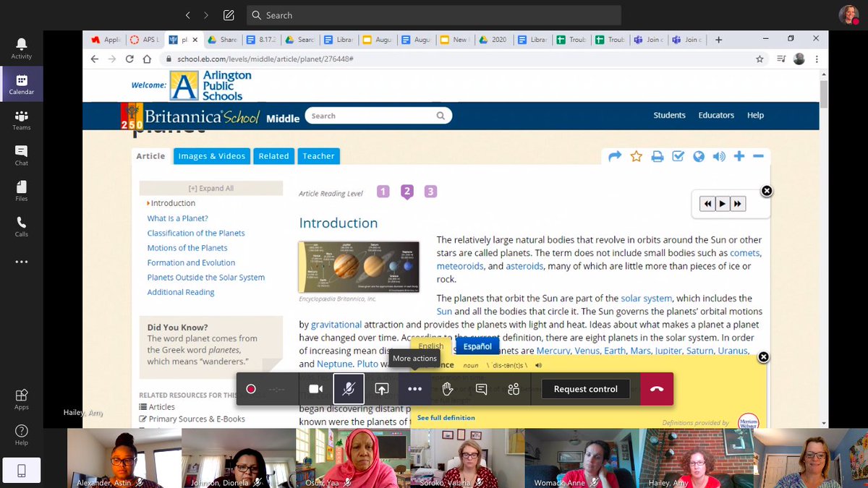
Task: Select the Article tab
Action: (x=151, y=156)
